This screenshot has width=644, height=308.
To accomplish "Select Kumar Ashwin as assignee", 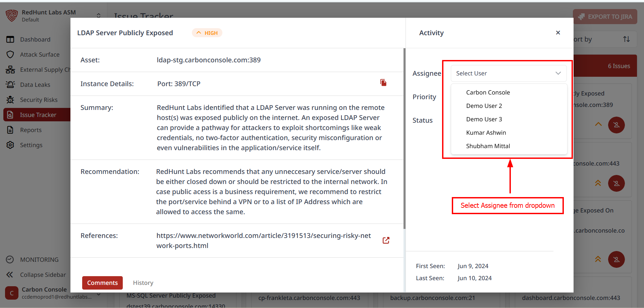I will (509, 133).
